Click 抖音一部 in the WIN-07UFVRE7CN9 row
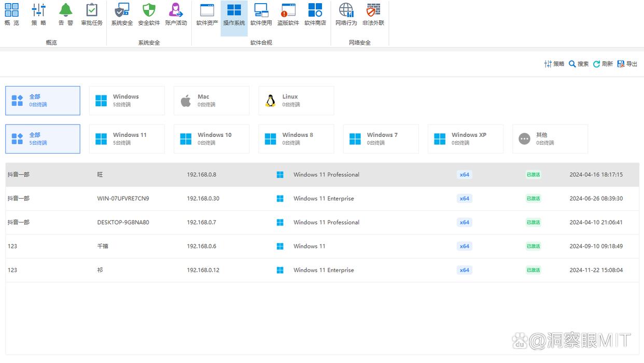This screenshot has width=644, height=363. (19, 199)
